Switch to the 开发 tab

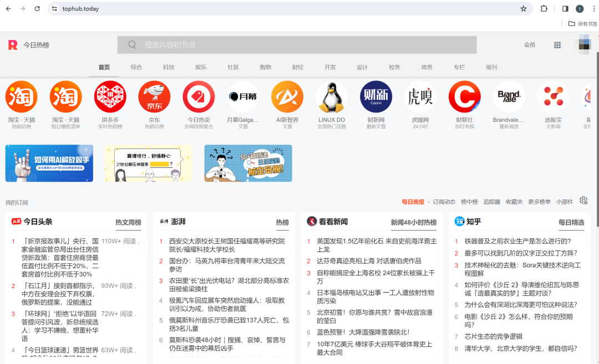330,67
